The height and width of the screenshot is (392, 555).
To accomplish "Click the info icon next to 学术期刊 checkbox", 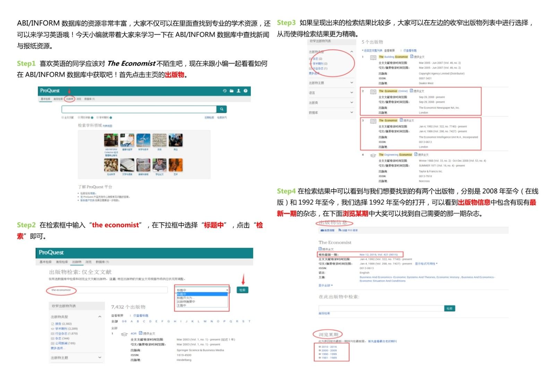I will tap(111, 117).
